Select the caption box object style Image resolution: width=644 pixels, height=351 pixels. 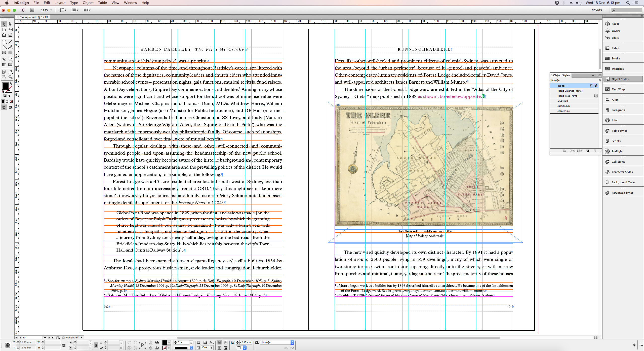pos(563,106)
